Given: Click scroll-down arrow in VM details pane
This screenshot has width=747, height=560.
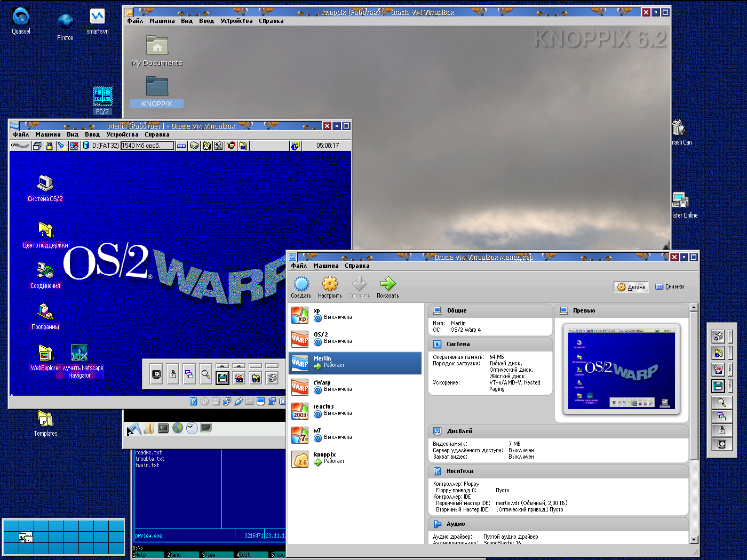Looking at the screenshot, I should coord(694,539).
